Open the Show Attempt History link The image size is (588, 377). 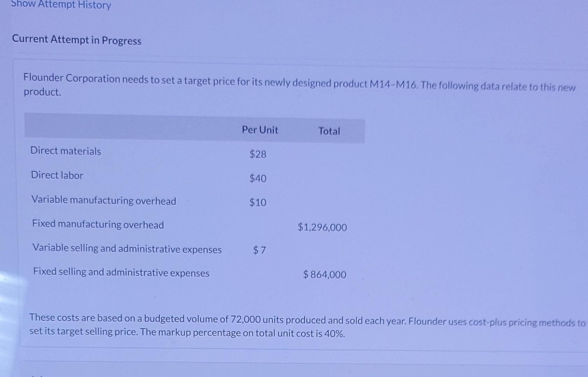pos(61,5)
